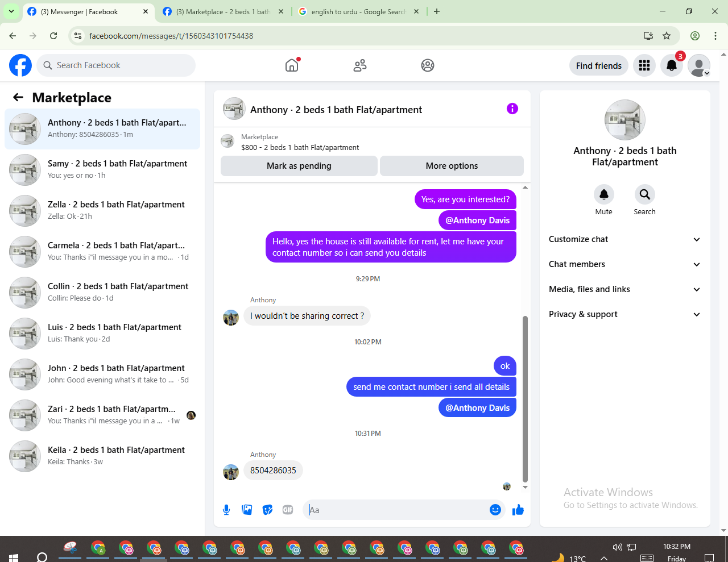The height and width of the screenshot is (562, 728).
Task: Click More options button
Action: pos(452,166)
